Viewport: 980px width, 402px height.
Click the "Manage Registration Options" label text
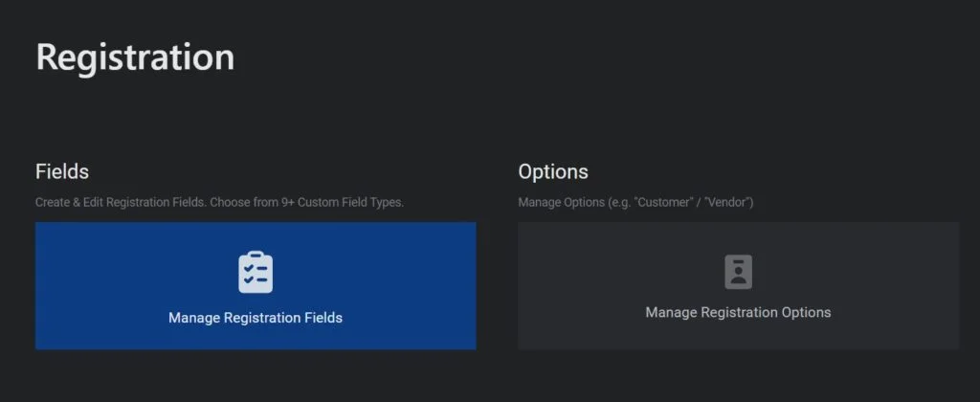click(x=738, y=312)
